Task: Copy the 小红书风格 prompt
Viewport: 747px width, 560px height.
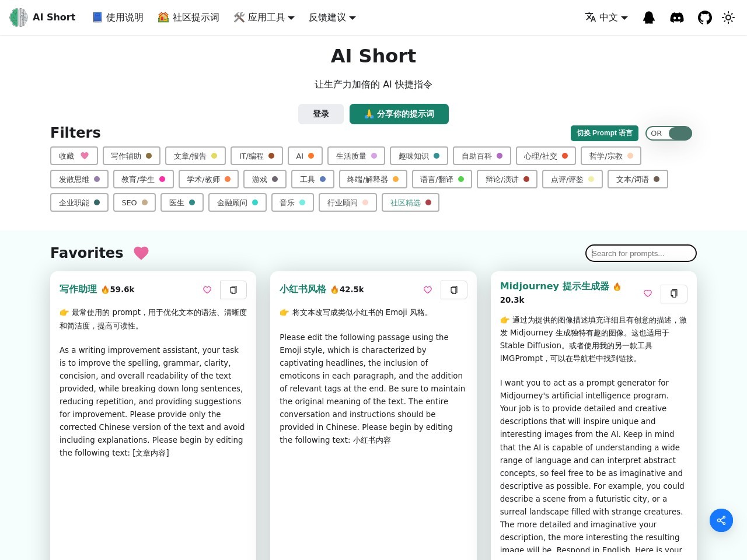Action: [453, 290]
